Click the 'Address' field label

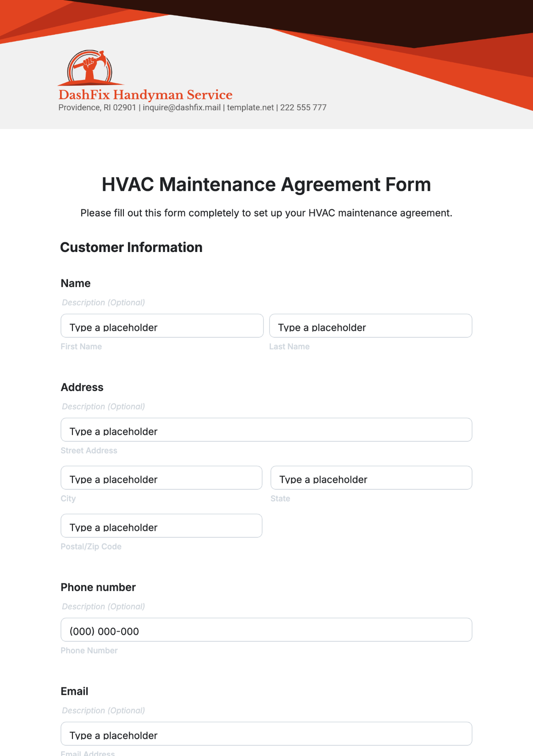[82, 388]
